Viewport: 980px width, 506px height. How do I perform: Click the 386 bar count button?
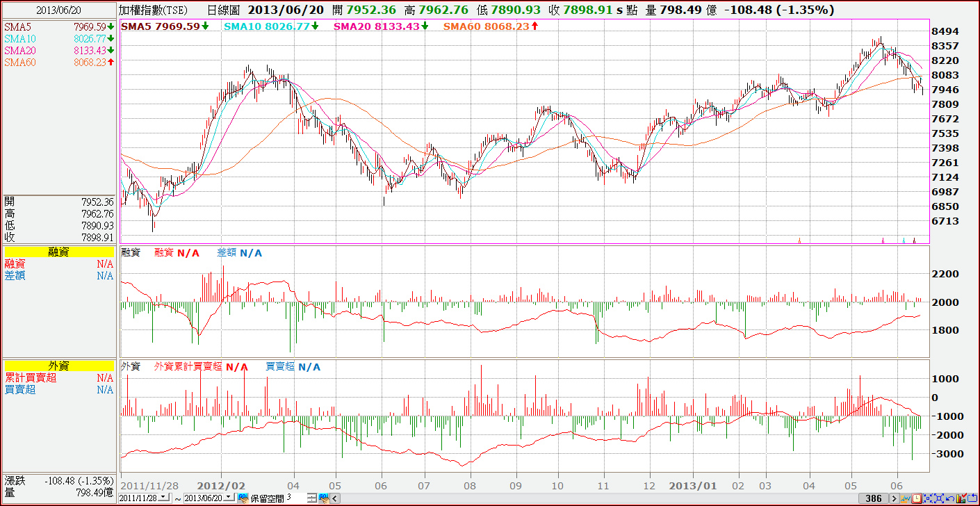[874, 498]
